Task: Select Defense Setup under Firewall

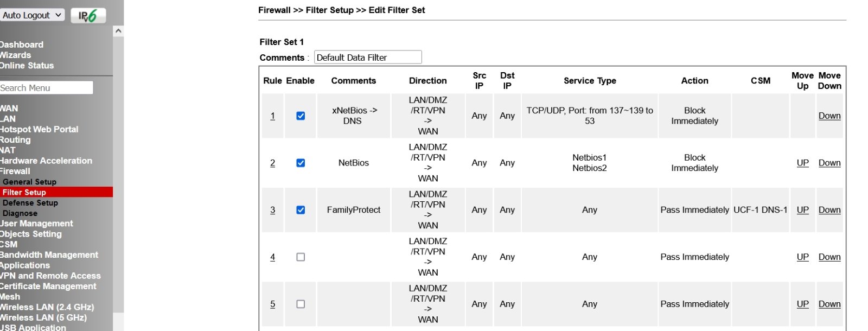Action: (x=30, y=202)
